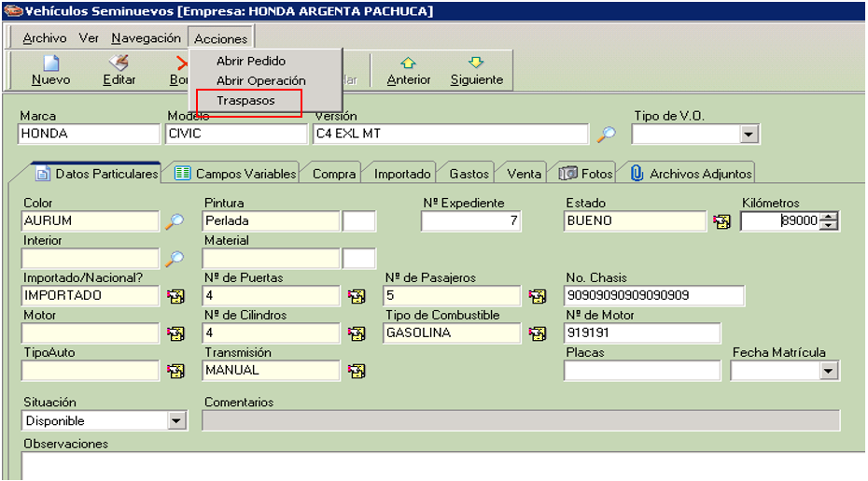Screen dimensions: 868x481
Task: Click the Kilómetros value field
Action: point(780,221)
